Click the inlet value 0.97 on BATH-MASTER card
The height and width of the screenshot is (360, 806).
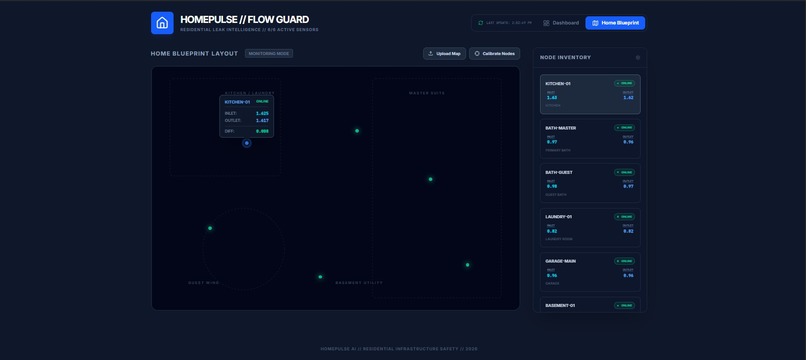pyautogui.click(x=552, y=142)
